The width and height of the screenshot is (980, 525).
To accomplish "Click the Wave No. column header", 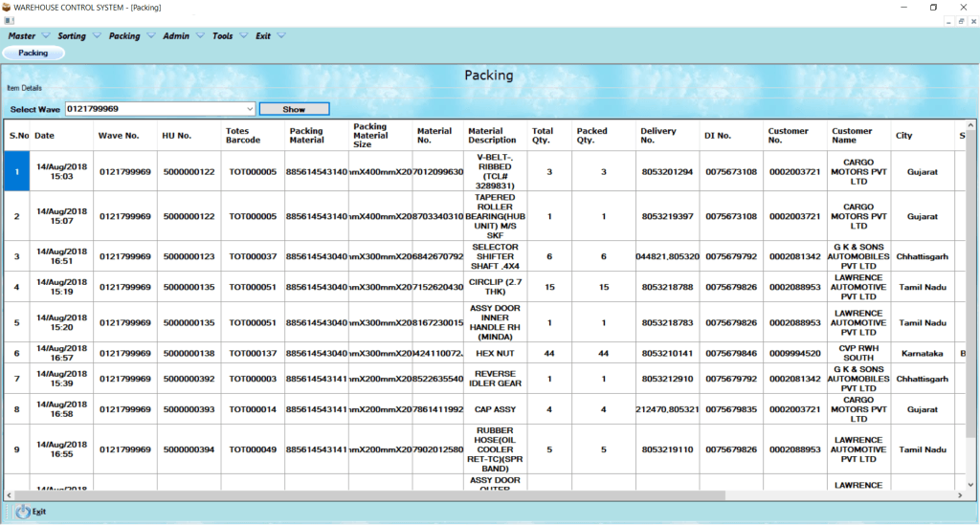I will [x=125, y=136].
